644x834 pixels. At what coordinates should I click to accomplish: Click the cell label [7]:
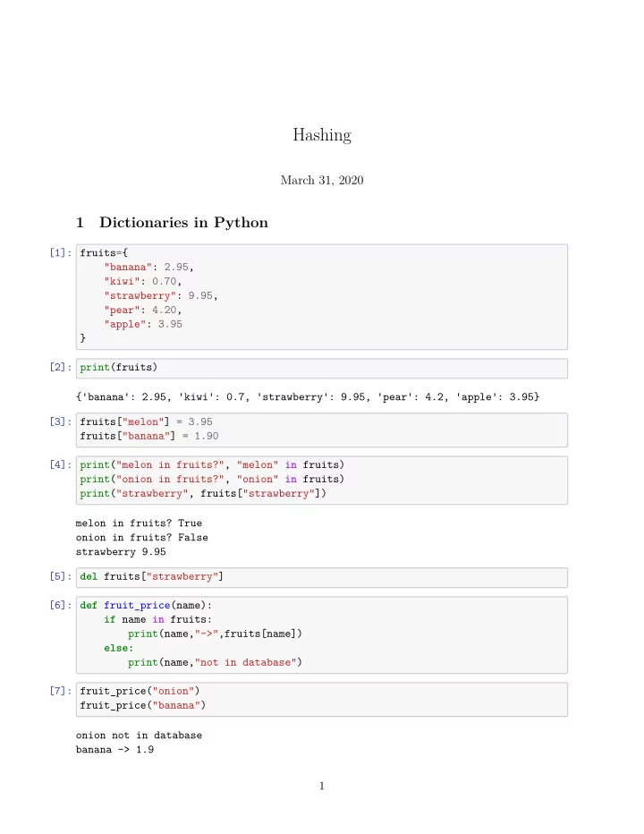61,691
